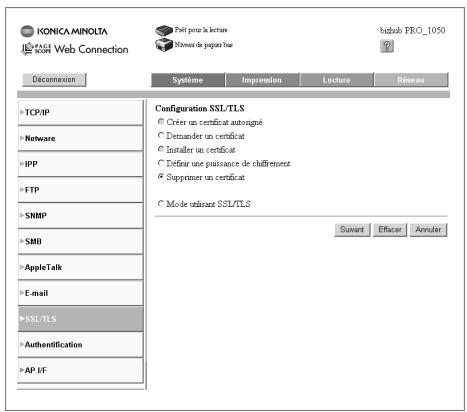Open AppleTalk sidebar item

[80, 267]
